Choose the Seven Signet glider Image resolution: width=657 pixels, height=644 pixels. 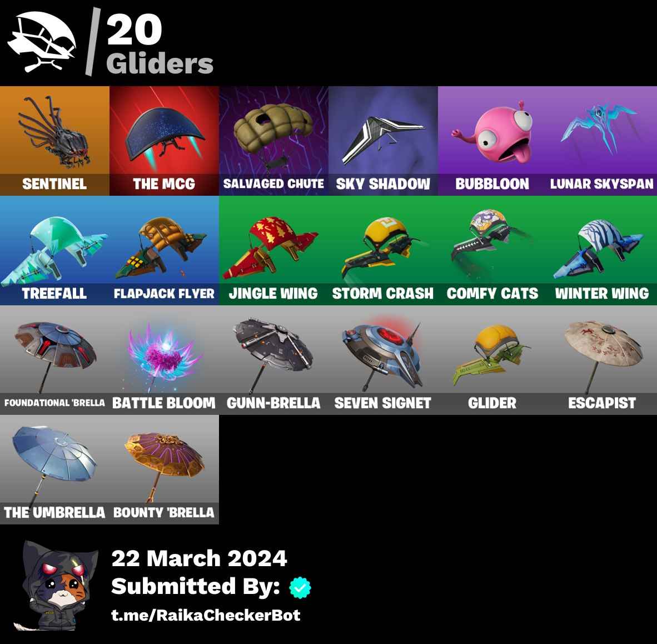[383, 360]
